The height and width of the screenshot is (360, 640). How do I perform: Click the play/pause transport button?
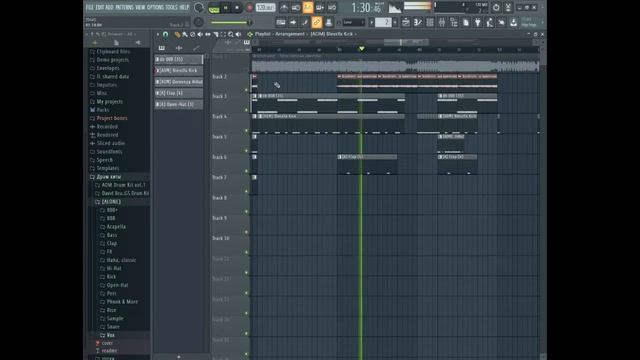[x=225, y=8]
